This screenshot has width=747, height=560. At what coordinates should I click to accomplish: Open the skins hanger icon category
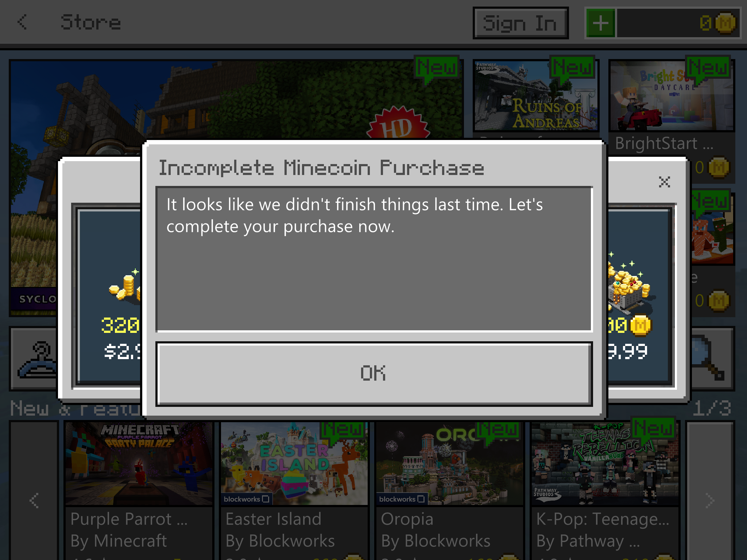(x=35, y=359)
